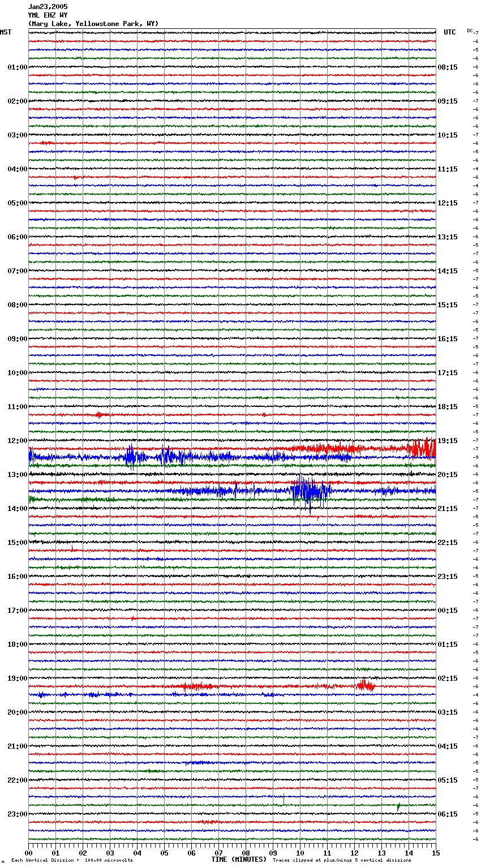Screen dimensions: 481x868
Task: Click the 14:15 UTC time label
Action: [448, 271]
